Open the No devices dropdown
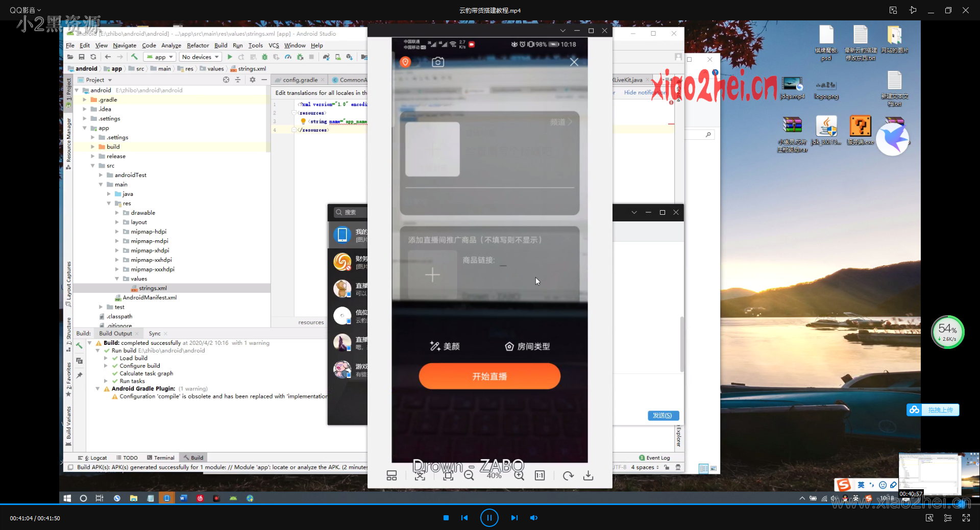The height and width of the screenshot is (530, 980). (x=201, y=57)
